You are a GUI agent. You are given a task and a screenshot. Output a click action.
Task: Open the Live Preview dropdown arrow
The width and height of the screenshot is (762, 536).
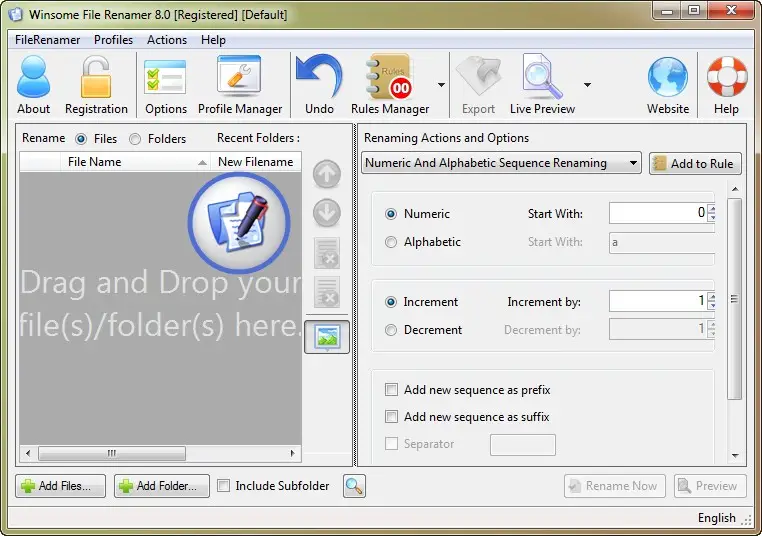click(588, 85)
